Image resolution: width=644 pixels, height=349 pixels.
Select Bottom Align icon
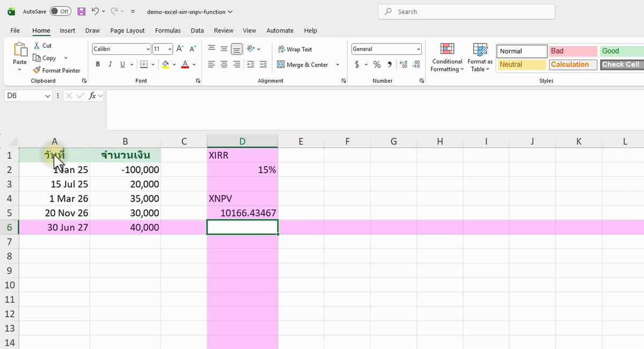[x=237, y=49]
